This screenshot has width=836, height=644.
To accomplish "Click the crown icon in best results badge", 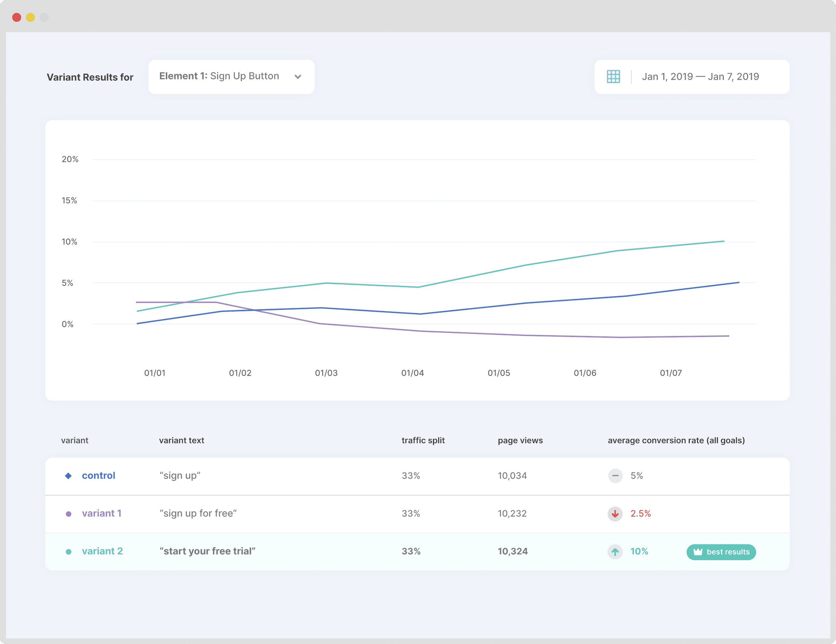I will coord(698,552).
